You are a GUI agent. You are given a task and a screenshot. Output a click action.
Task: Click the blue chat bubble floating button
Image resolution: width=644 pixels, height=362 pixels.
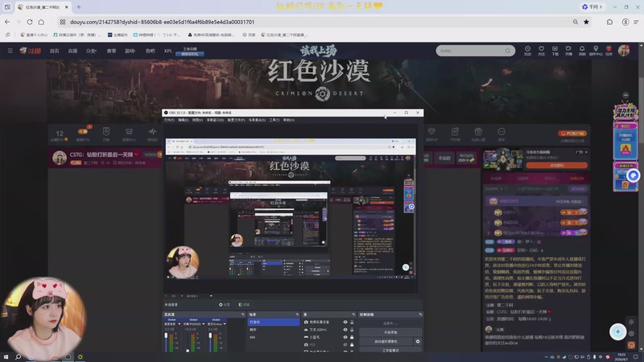tap(634, 175)
